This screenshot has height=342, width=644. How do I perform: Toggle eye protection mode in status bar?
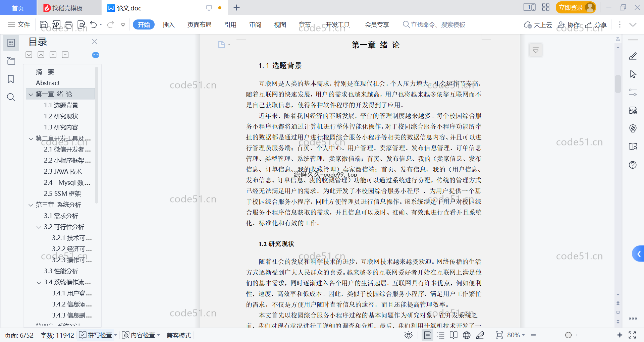(409, 335)
